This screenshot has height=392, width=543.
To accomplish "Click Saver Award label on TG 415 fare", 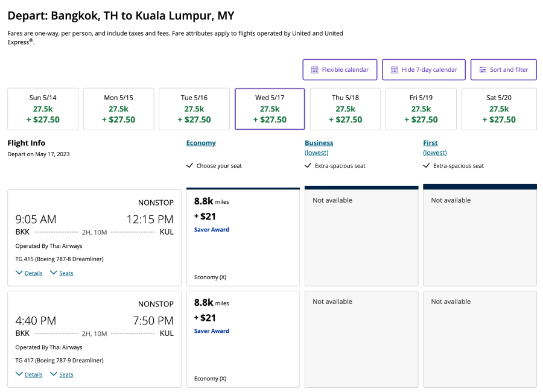I will click(x=212, y=230).
